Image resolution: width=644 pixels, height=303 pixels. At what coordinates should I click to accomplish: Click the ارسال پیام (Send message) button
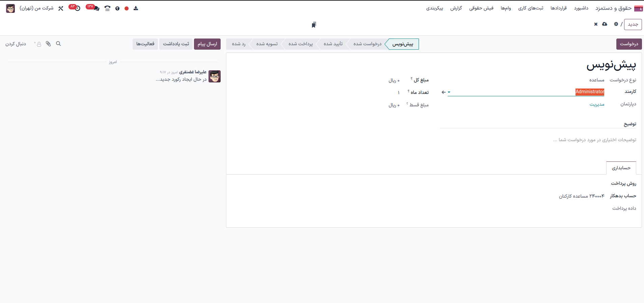207,44
